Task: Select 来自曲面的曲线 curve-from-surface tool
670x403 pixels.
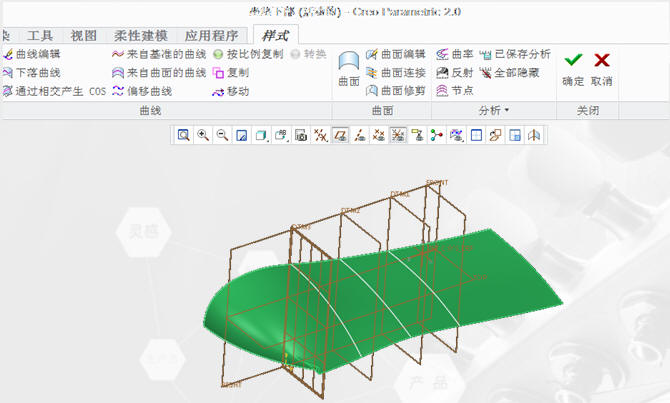Action: tap(159, 73)
